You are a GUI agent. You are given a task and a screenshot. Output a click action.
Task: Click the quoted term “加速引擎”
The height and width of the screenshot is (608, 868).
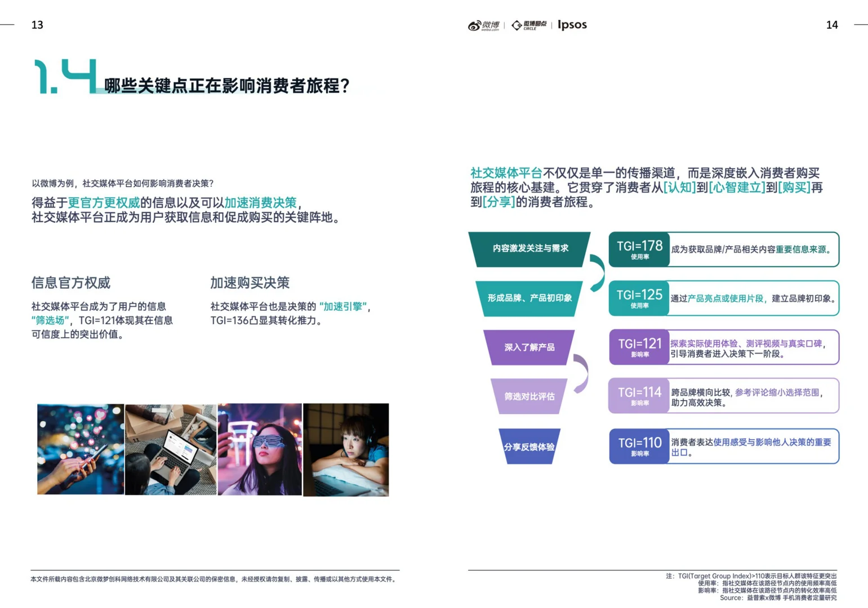343,306
